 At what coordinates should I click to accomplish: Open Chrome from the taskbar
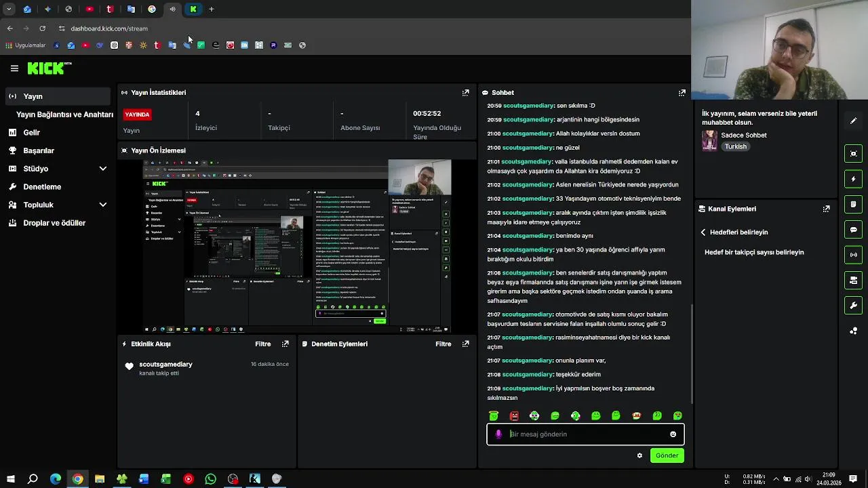(x=77, y=479)
